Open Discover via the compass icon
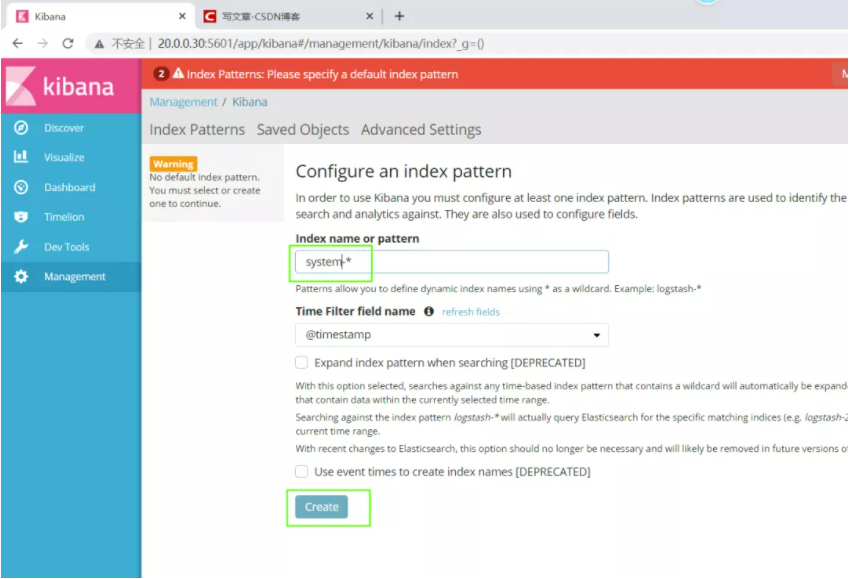Viewport: 851px width, 579px height. click(x=21, y=128)
